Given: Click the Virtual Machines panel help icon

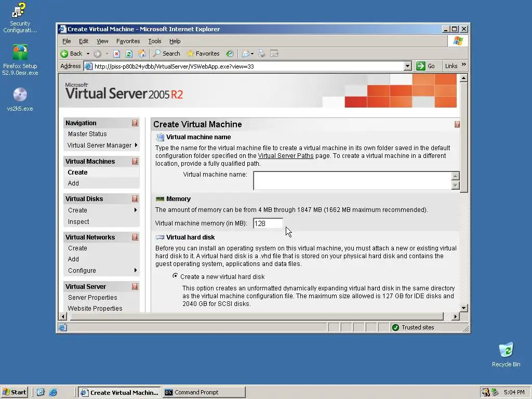Looking at the screenshot, I should coord(135,161).
